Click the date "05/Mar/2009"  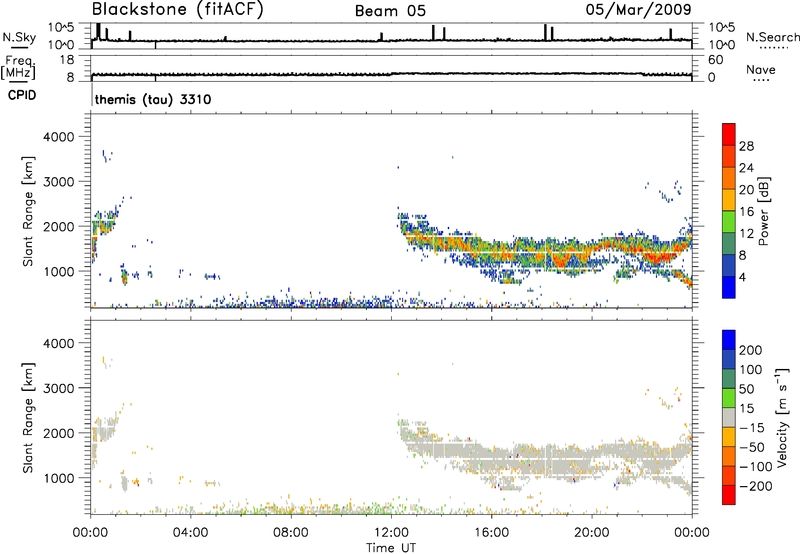tap(638, 10)
